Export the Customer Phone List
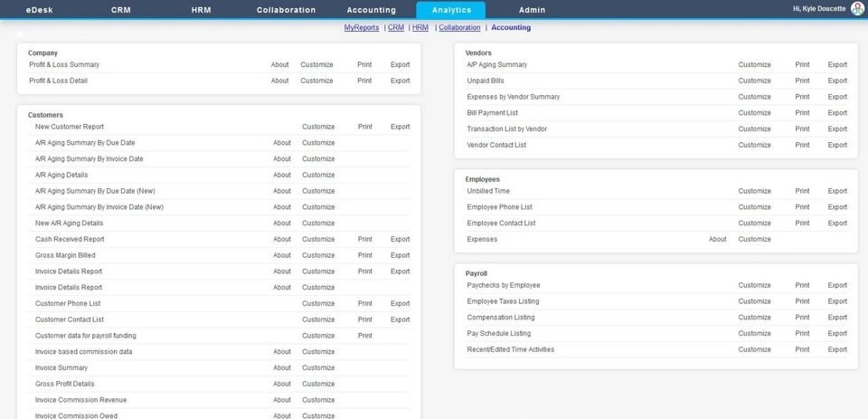Image resolution: width=868 pixels, height=419 pixels. [x=401, y=303]
